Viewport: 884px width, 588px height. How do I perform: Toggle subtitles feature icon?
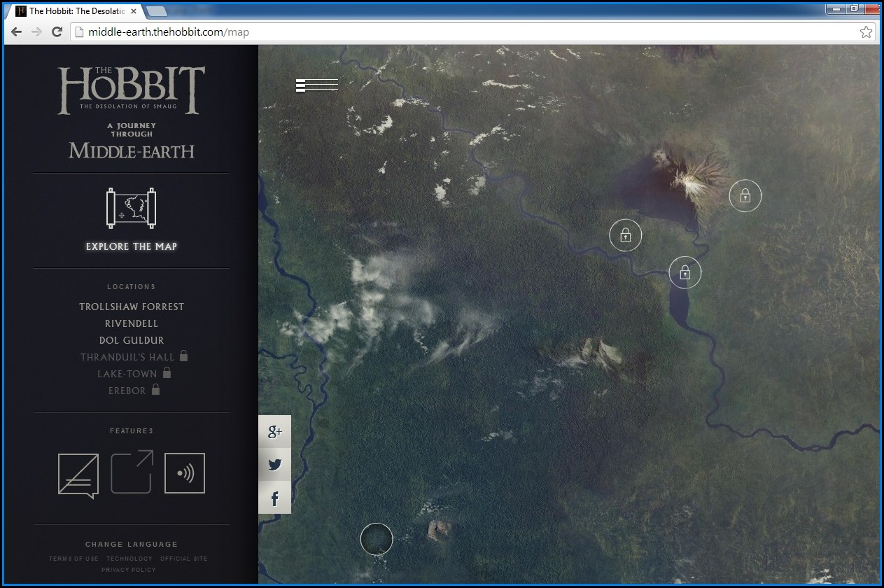pyautogui.click(x=78, y=474)
